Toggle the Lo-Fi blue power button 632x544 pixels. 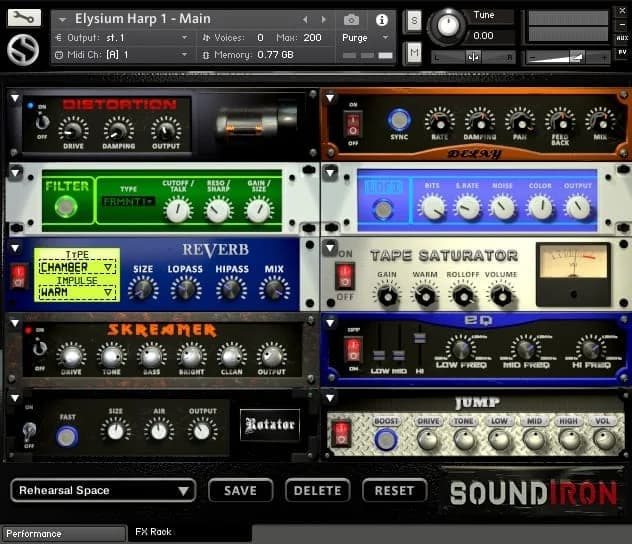point(383,209)
